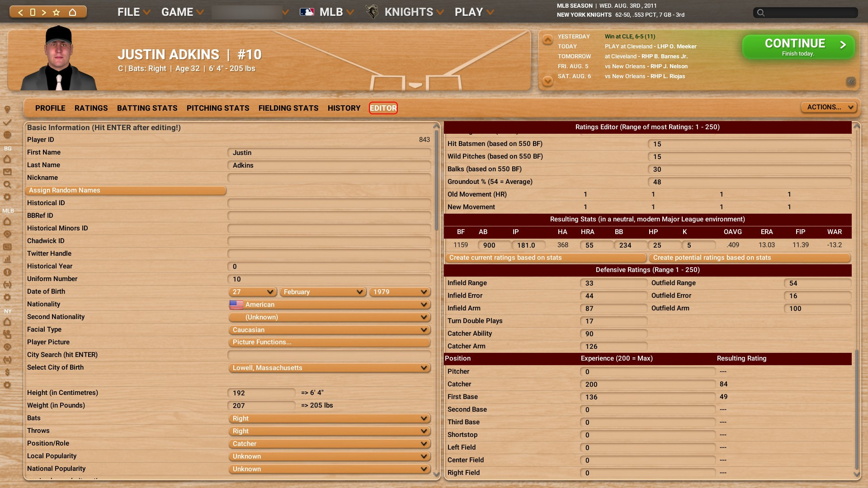Image resolution: width=868 pixels, height=488 pixels.
Task: Switch to the RATINGS tab
Action: point(91,108)
